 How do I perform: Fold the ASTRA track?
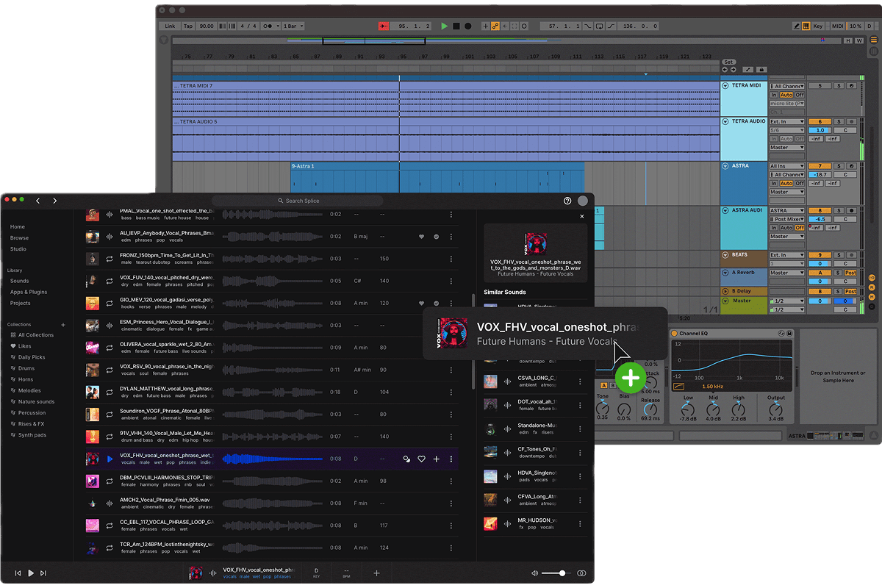point(725,166)
